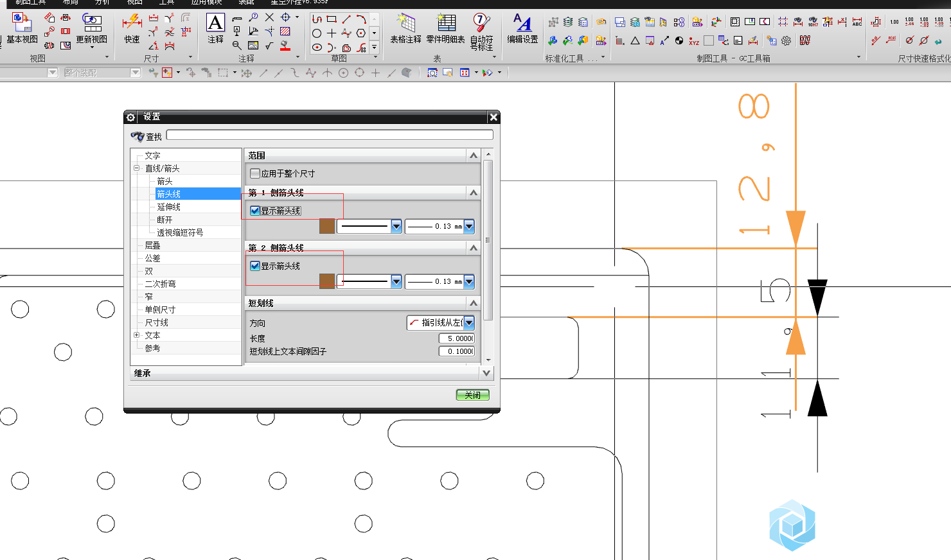Expand the 草图 gallery more arrow

pos(375,47)
